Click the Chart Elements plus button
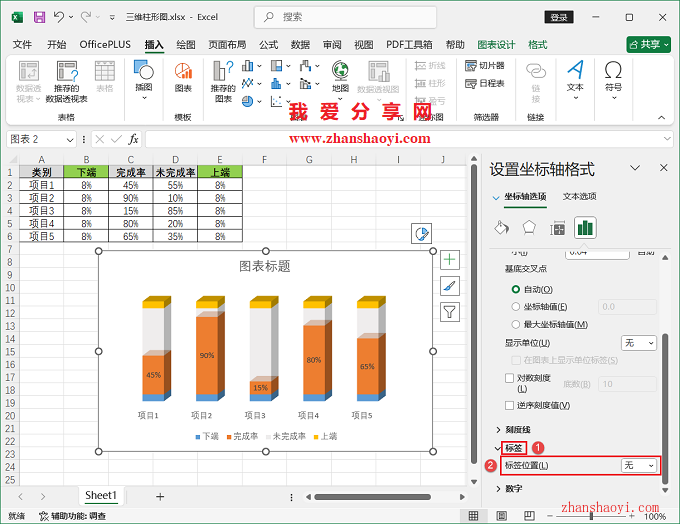Image resolution: width=680 pixels, height=524 pixels. (x=450, y=260)
